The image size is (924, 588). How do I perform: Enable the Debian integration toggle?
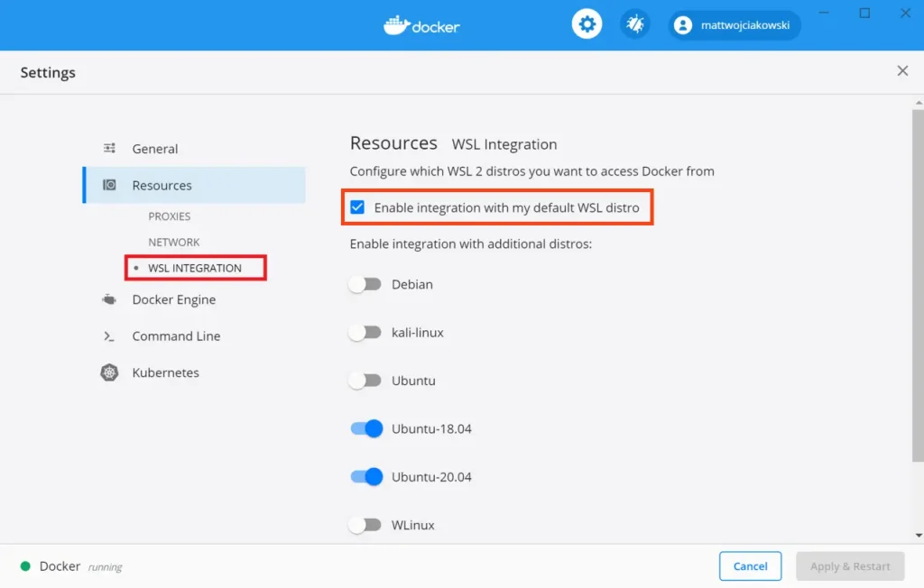tap(365, 284)
